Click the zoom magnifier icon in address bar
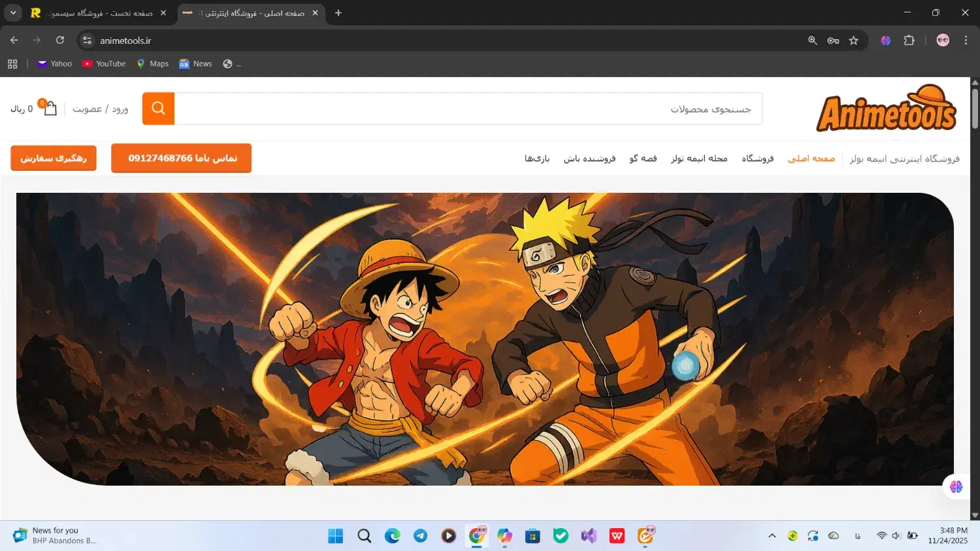Screen dimensions: 980x551 (812, 41)
